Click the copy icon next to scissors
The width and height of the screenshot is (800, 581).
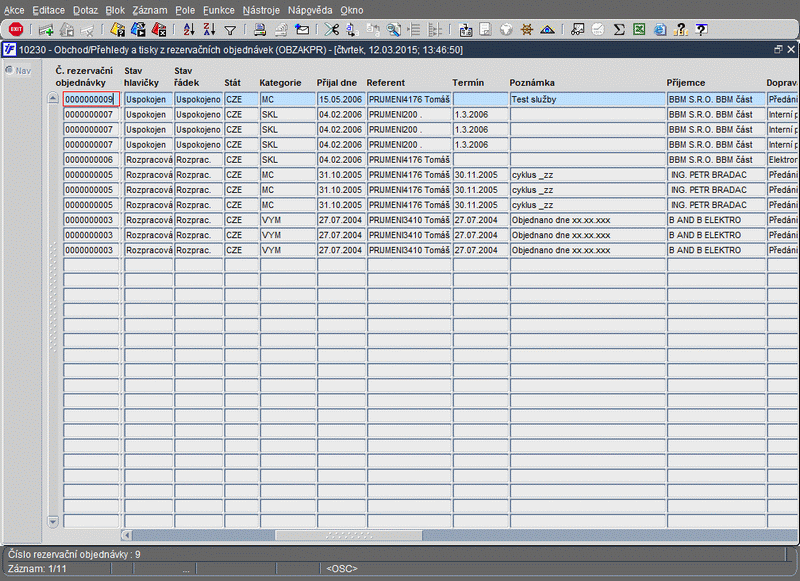click(x=352, y=30)
